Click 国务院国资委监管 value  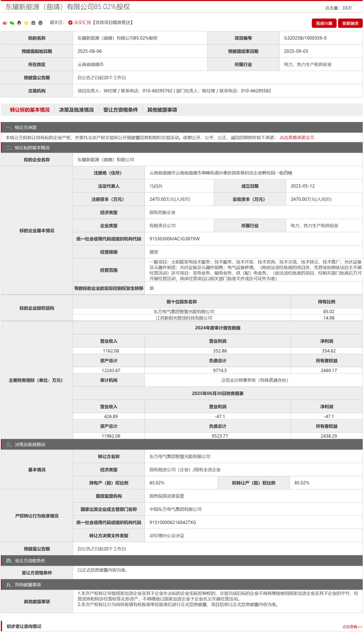coord(167,496)
